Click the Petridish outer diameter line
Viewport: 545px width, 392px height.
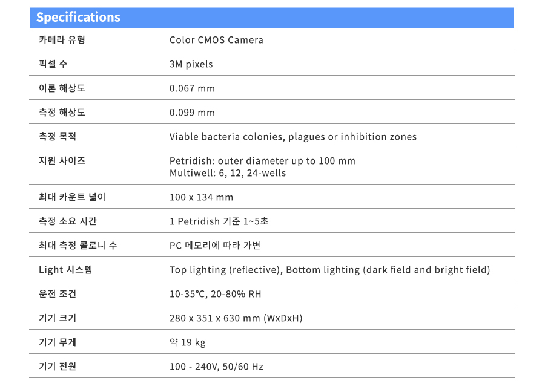pos(262,161)
